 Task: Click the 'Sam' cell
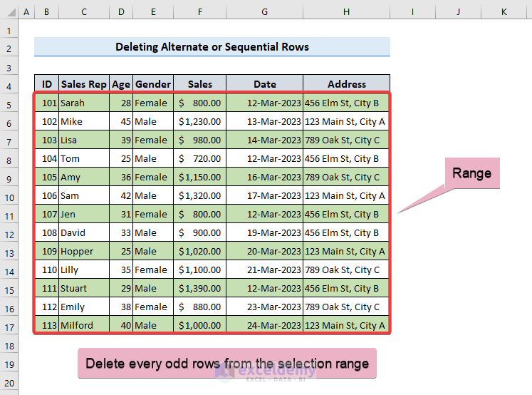(x=84, y=195)
